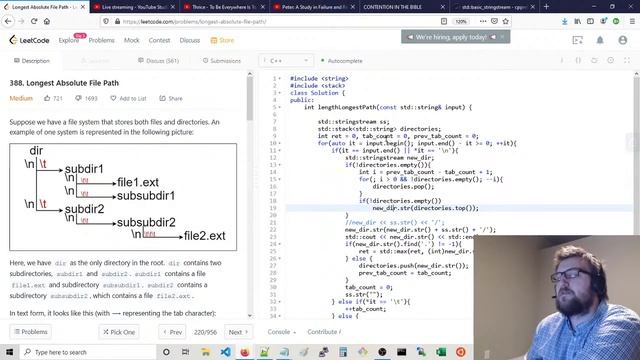Viewport: 640px width, 360px height.
Task: Fold code at line 5 function
Action: (x=280, y=107)
